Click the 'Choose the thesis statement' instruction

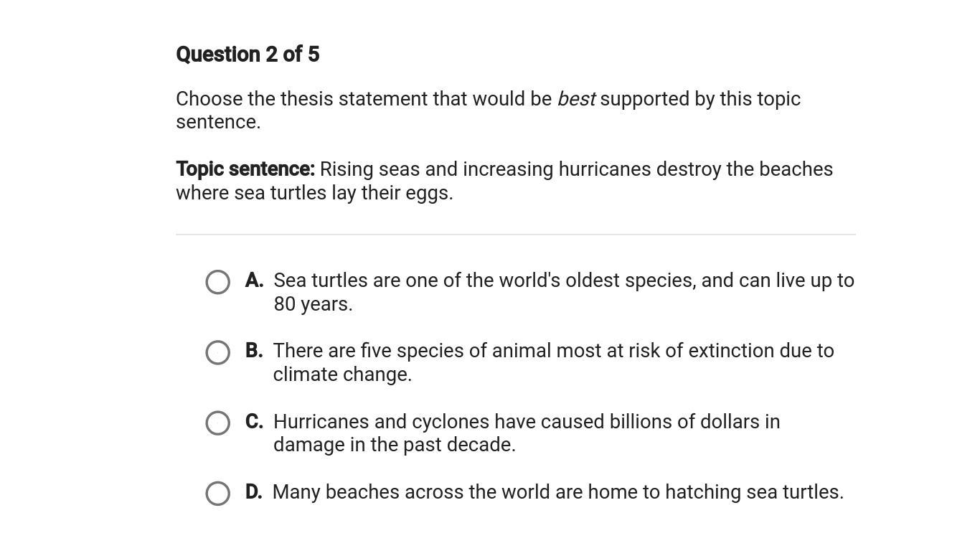(488, 110)
